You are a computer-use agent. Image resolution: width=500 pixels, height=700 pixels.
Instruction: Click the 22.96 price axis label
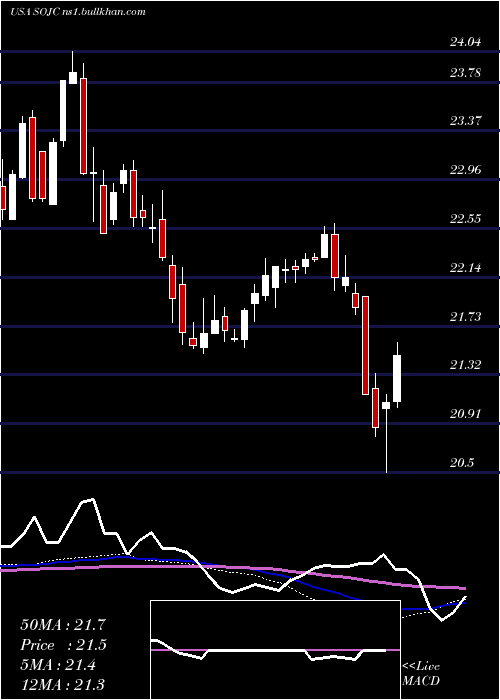[465, 169]
